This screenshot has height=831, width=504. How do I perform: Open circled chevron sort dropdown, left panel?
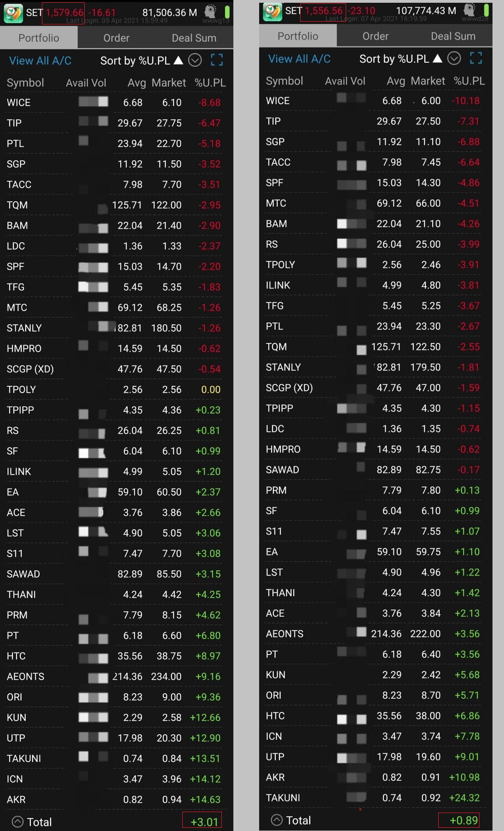click(195, 60)
